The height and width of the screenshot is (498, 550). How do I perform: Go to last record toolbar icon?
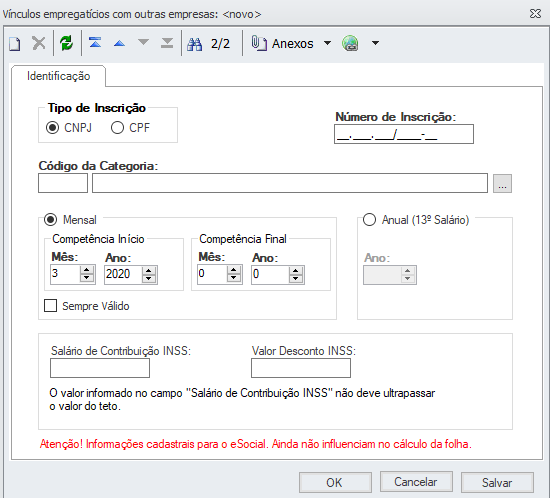167,43
